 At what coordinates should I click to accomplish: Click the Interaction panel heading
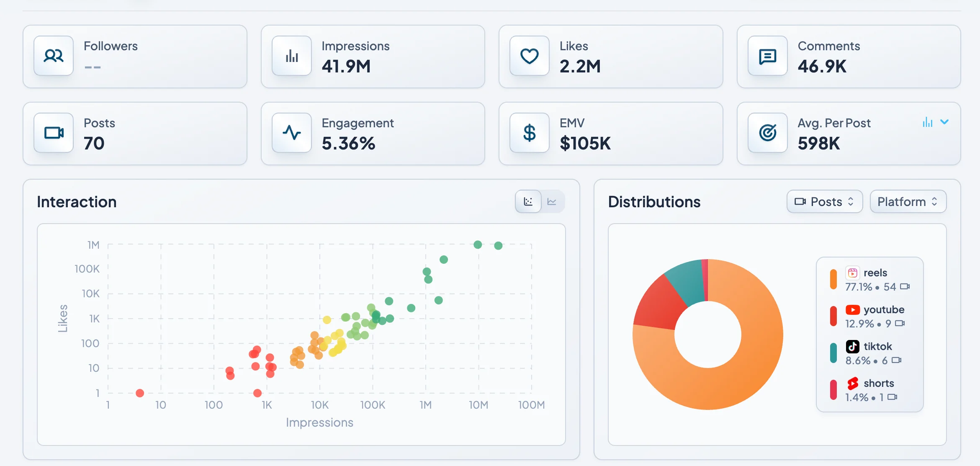click(x=77, y=202)
